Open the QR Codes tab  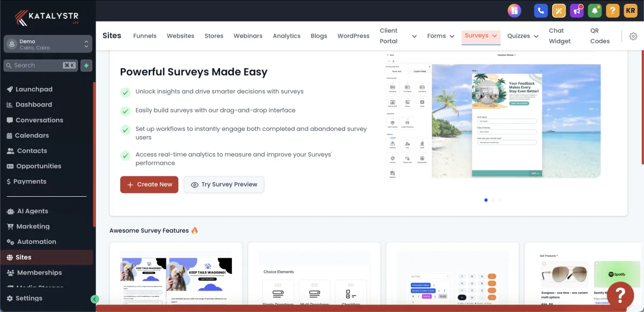click(600, 36)
